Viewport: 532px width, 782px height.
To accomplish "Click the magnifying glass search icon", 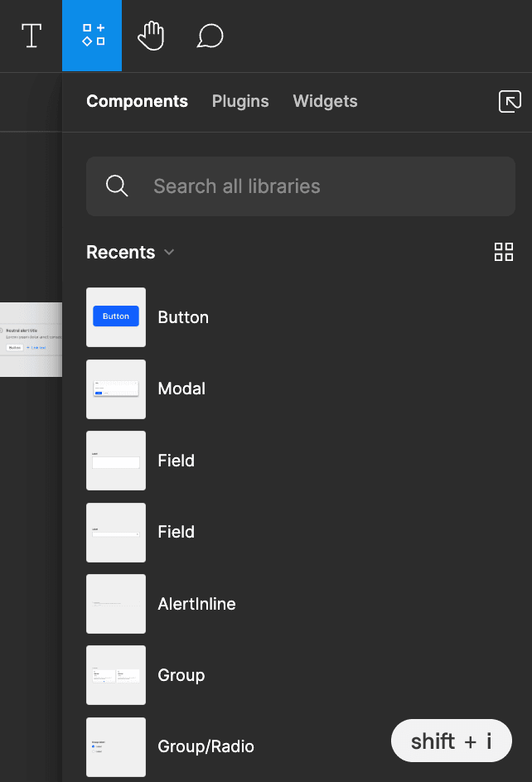I will pos(116,186).
